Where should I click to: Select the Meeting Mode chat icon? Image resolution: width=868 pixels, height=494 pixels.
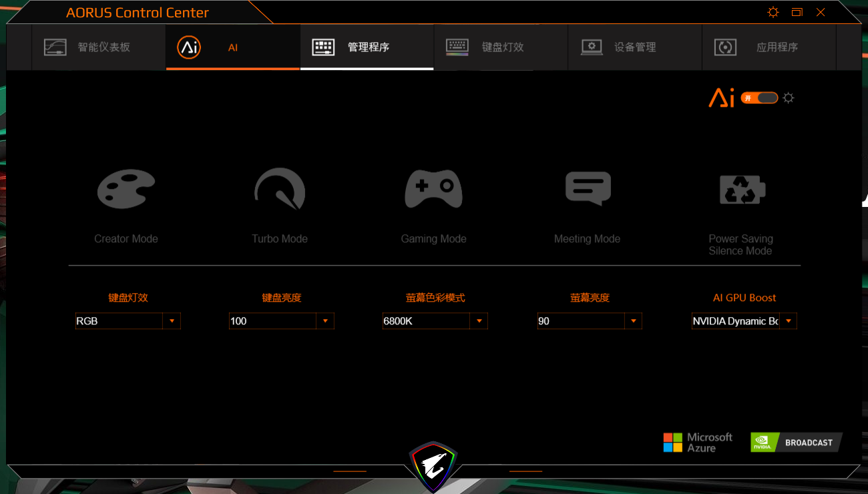pos(588,188)
